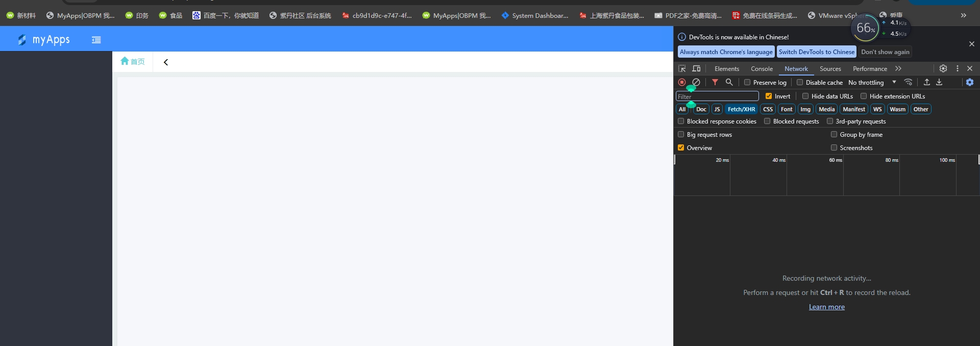The height and width of the screenshot is (346, 980).
Task: Click Switch DevTools to Chinese
Action: click(817, 52)
